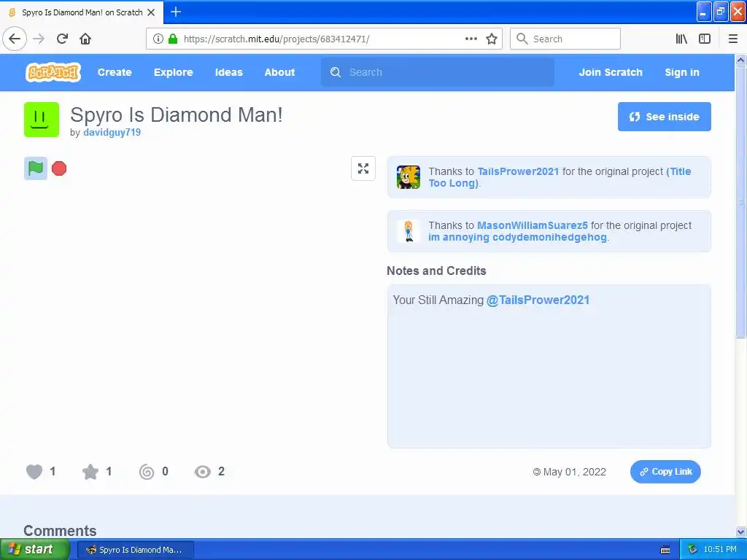Click @TailsPrower2021 mention in Notes and Credits
This screenshot has width=747, height=560.
[x=538, y=300]
